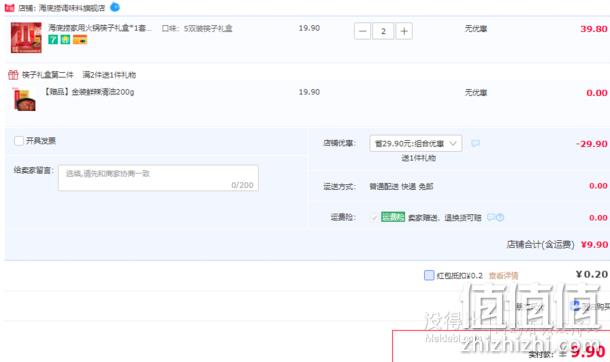This screenshot has width=610, height=362.
Task: Click the store total ¥9.90 amount
Action: click(594, 245)
